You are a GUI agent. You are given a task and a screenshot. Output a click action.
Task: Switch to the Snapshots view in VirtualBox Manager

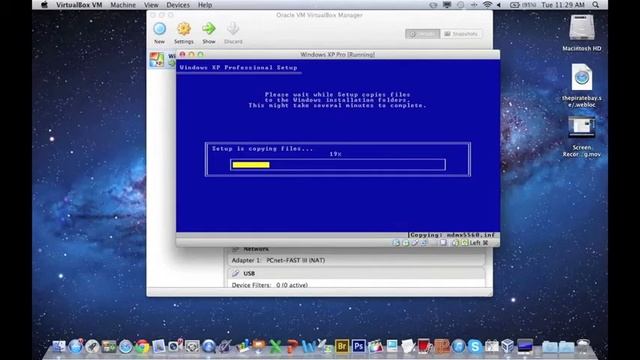[461, 34]
